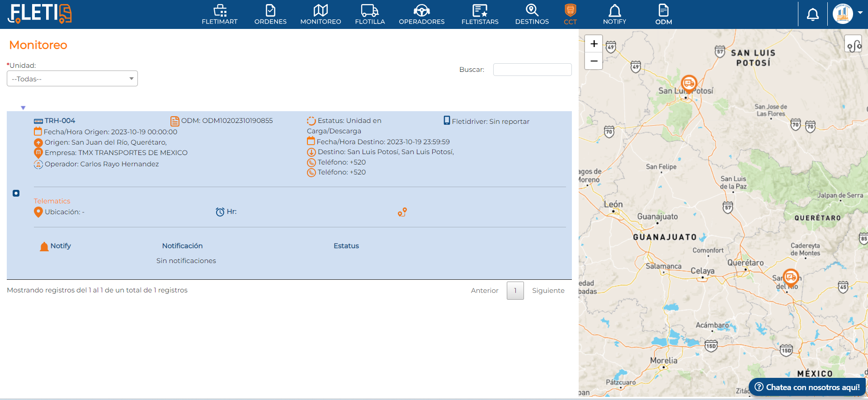The height and width of the screenshot is (400, 868).
Task: Switch to the Monitoreo menu item
Action: 321,14
